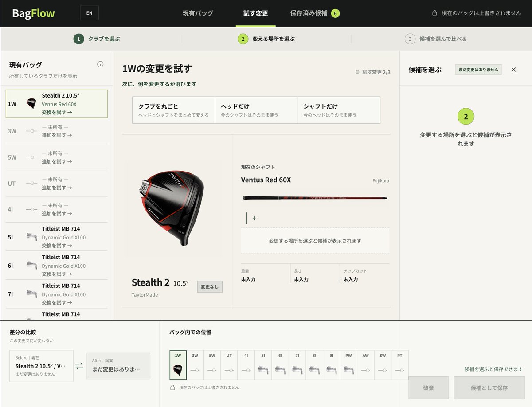Go to step 1 クラブを選ぶ
The width and height of the screenshot is (532, 407).
pos(97,39)
